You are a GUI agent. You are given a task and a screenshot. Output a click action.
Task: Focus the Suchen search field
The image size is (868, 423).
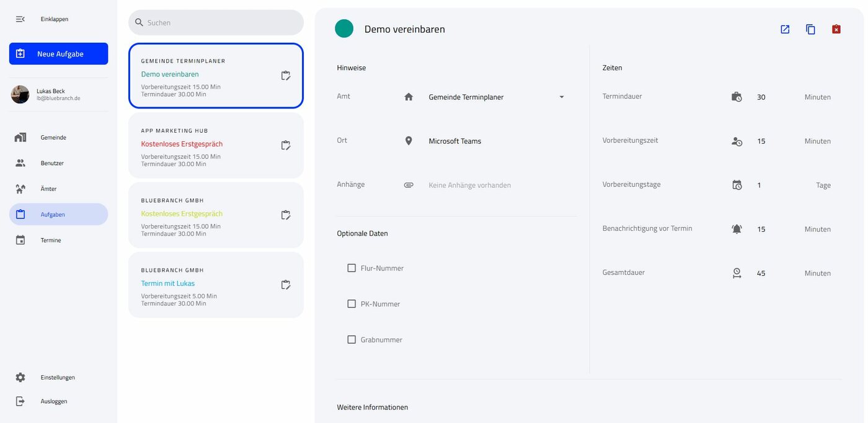click(216, 22)
